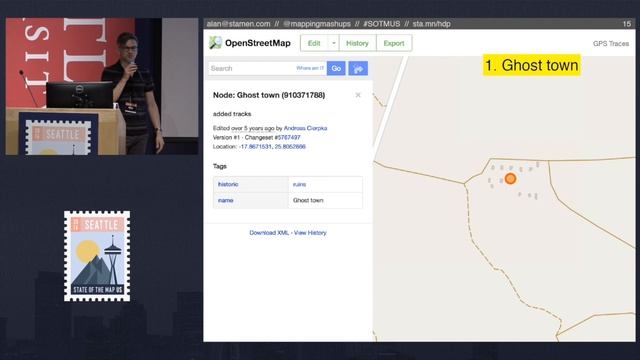This screenshot has height=360, width=640.
Task: Open the 'ruins' tag value link
Action: [x=299, y=184]
